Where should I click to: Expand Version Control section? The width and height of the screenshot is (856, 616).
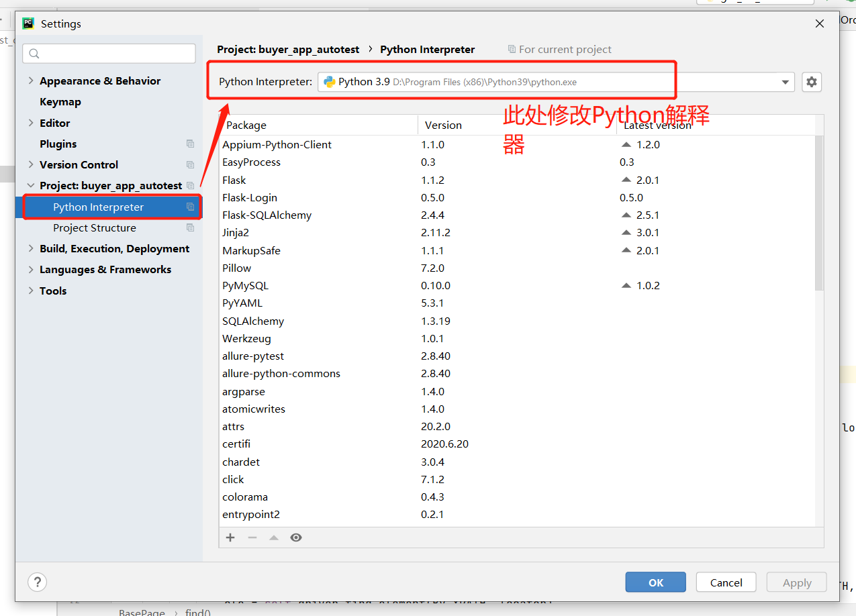pyautogui.click(x=31, y=164)
